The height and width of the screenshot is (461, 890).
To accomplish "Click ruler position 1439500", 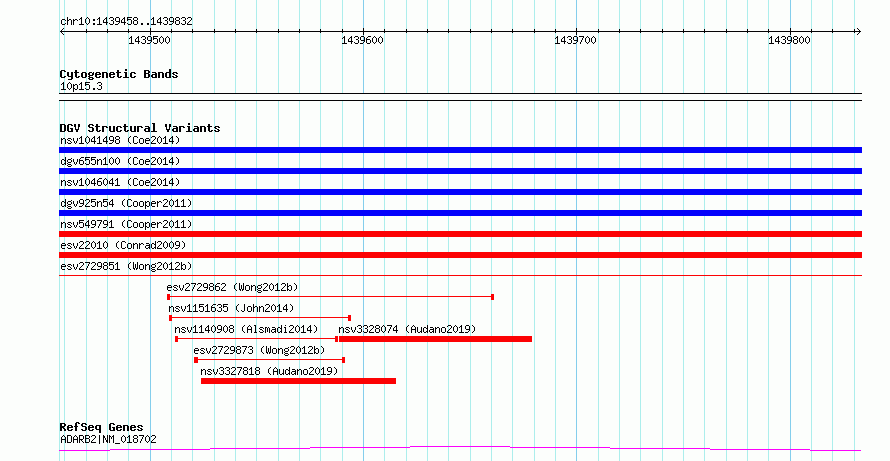I will pyautogui.click(x=149, y=40).
